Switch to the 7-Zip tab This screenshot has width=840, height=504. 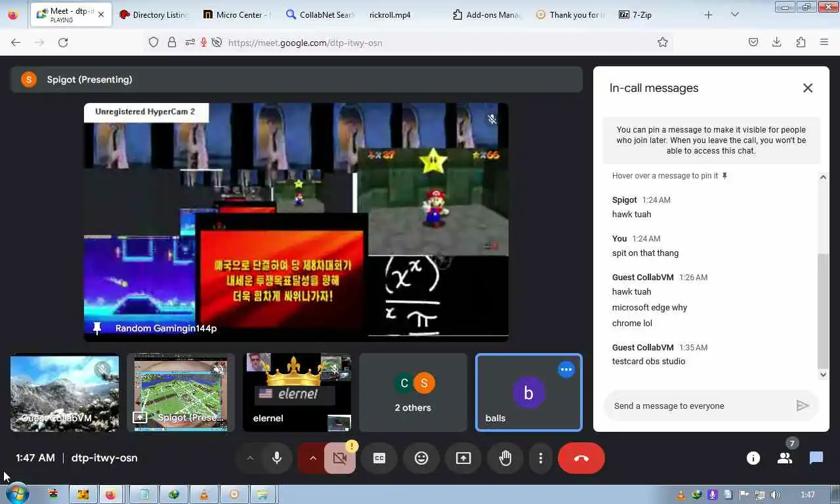654,14
